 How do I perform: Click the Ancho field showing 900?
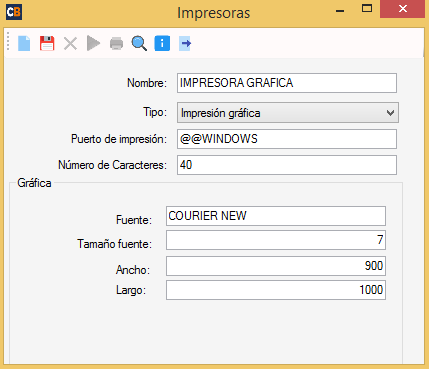click(276, 266)
